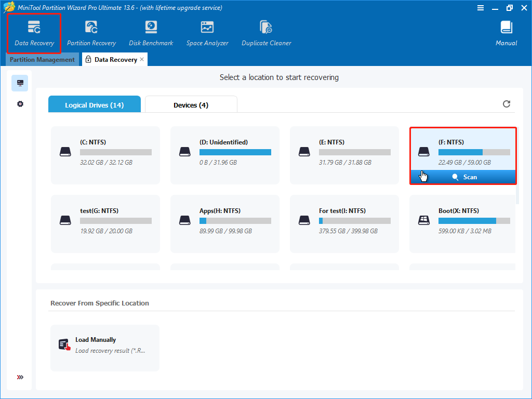Click the Apps(H: NTFS) drive icon
532x399 pixels.
click(185, 220)
